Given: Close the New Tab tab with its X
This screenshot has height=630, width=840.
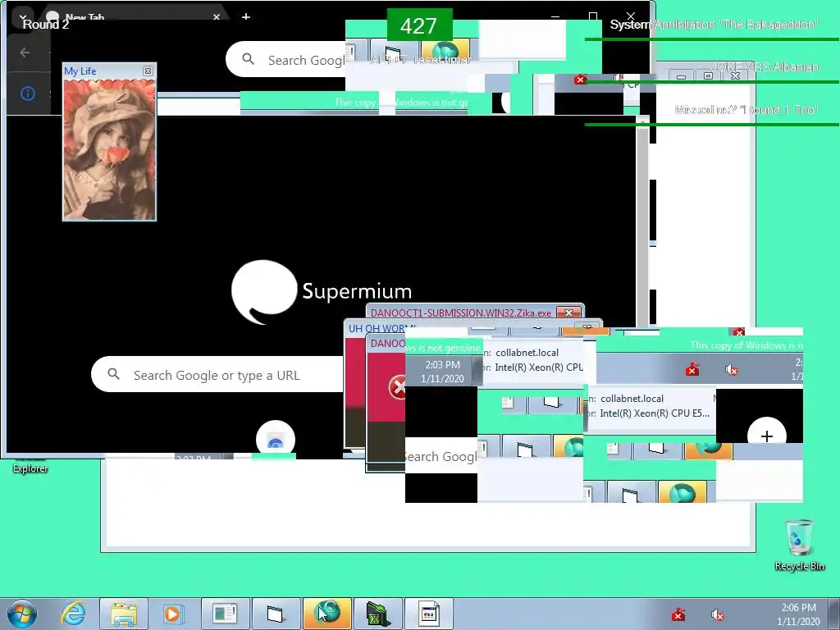Looking at the screenshot, I should pyautogui.click(x=217, y=17).
